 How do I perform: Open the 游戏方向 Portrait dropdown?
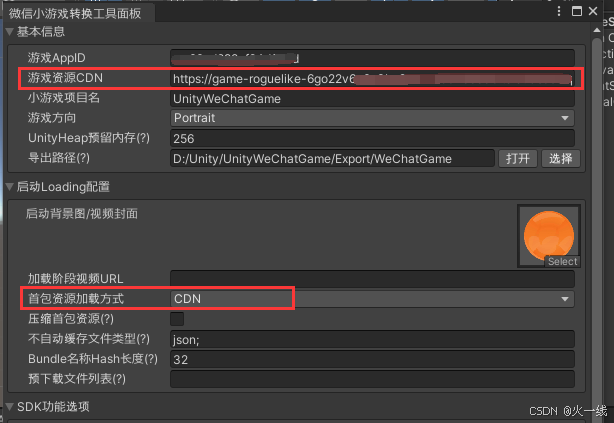click(x=372, y=118)
